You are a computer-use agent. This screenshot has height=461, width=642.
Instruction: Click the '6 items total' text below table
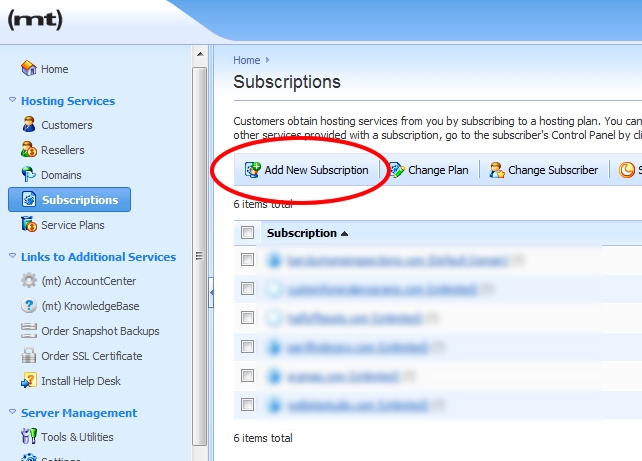pyautogui.click(x=263, y=438)
